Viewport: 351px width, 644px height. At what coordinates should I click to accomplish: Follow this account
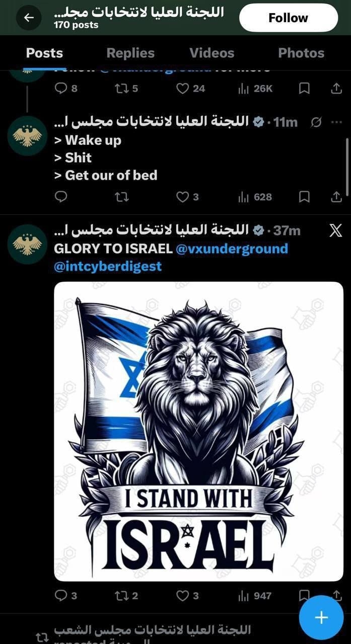(288, 18)
